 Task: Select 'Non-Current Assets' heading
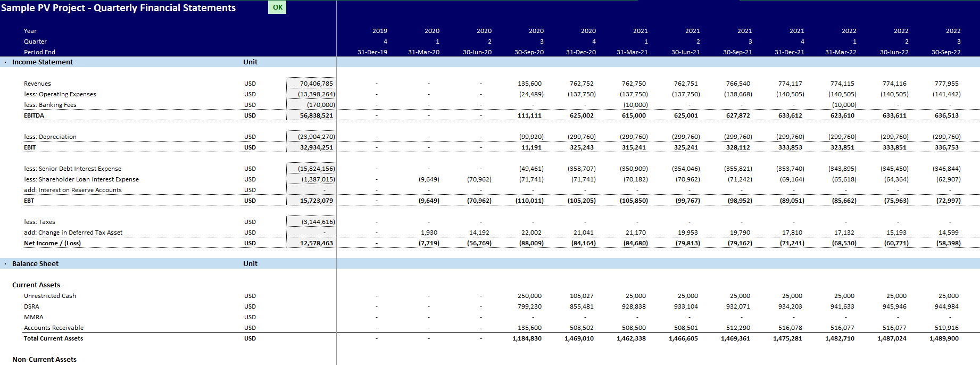(44, 360)
